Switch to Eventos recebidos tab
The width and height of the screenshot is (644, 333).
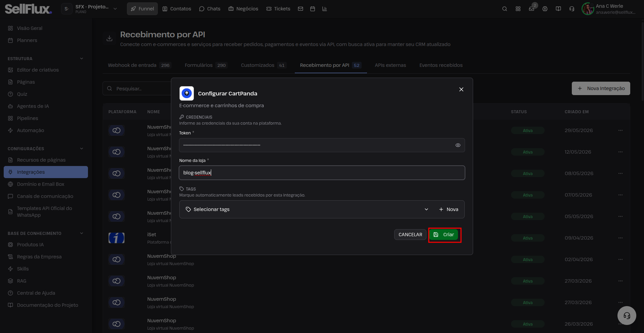(x=441, y=65)
